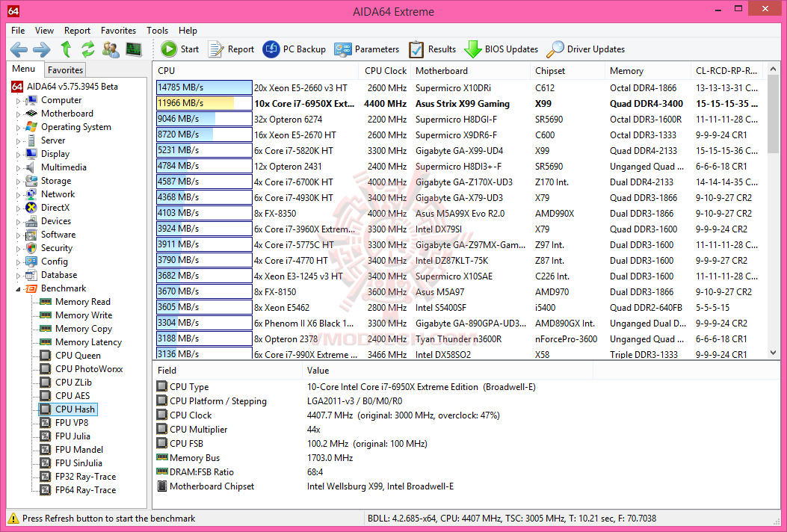Click the results list down scroll arrow
Image resolution: width=787 pixels, height=532 pixels.
click(773, 353)
